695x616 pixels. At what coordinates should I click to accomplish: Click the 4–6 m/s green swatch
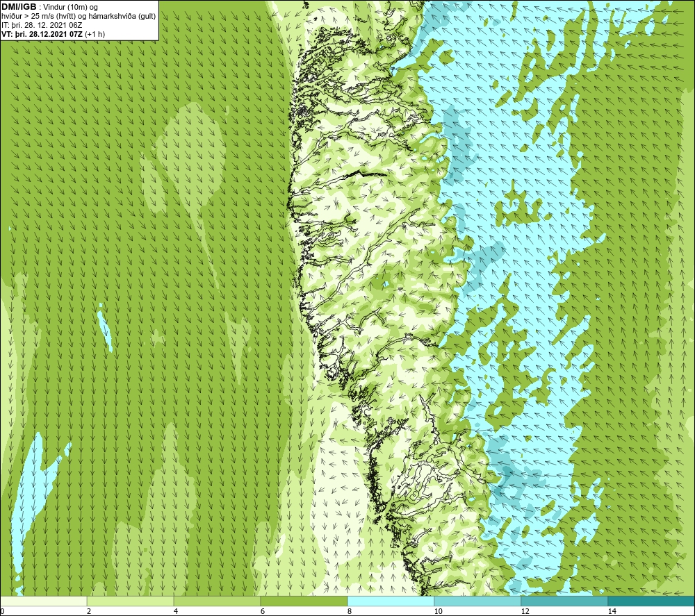(x=217, y=601)
